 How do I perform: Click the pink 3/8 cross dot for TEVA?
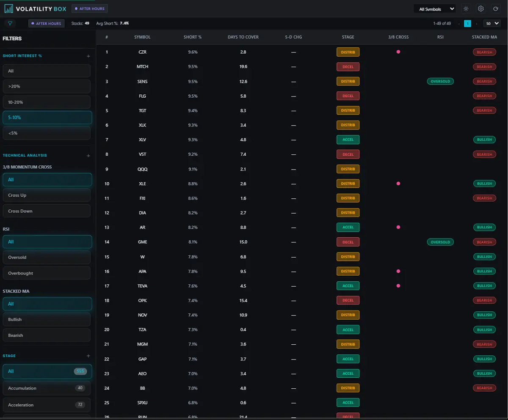[398, 285]
